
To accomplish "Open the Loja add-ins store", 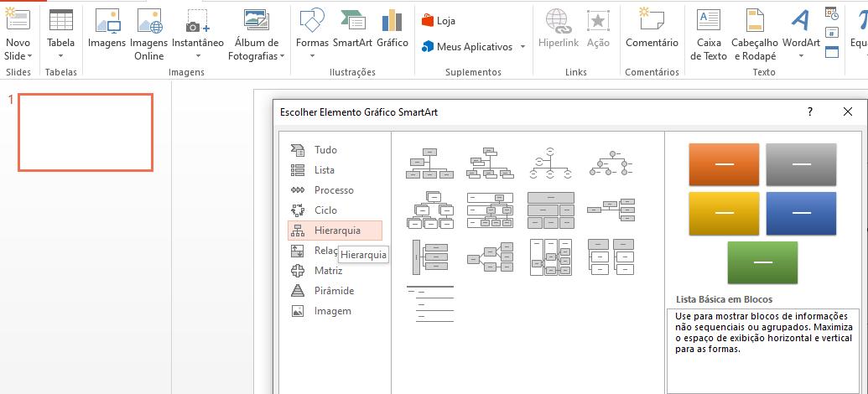I will (x=439, y=21).
